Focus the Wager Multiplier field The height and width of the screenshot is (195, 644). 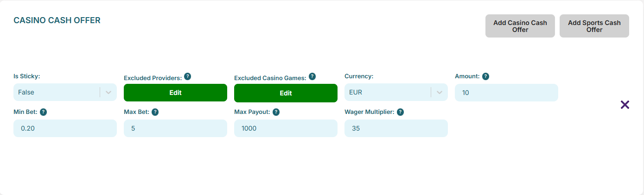(396, 128)
